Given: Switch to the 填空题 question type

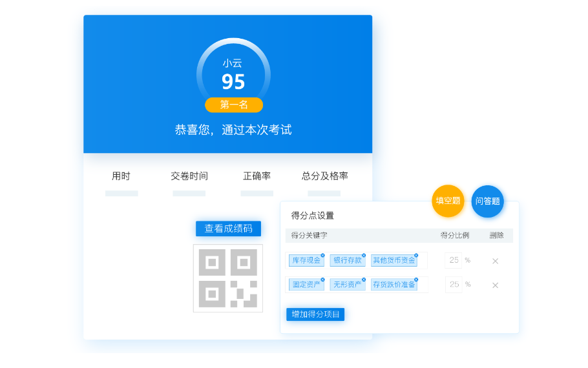Looking at the screenshot, I should tap(448, 201).
